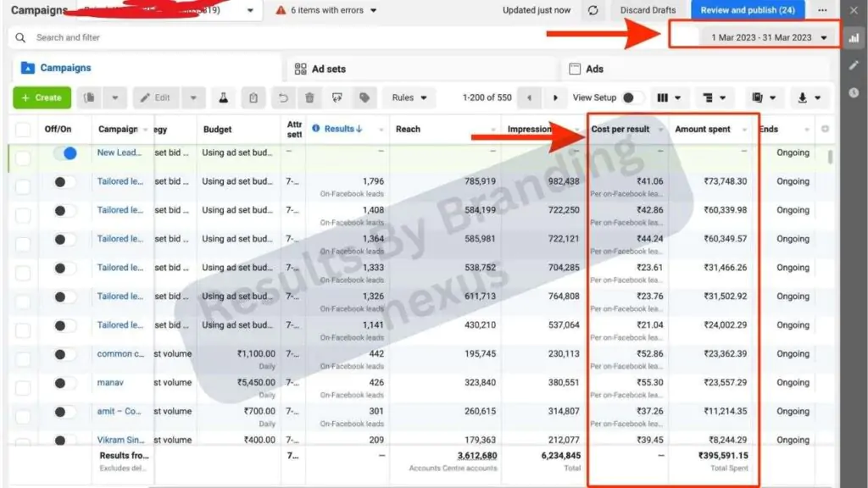Open the clock history icon in right sidebar
868x488 pixels.
(x=854, y=92)
